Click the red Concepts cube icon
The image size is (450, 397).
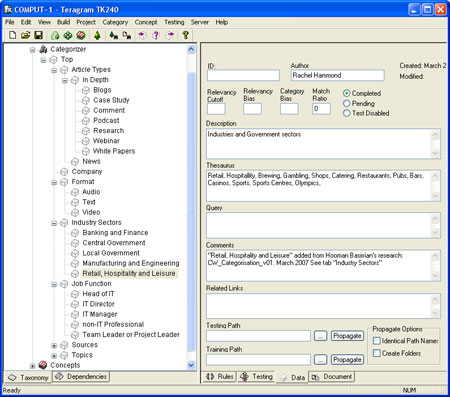(x=43, y=365)
